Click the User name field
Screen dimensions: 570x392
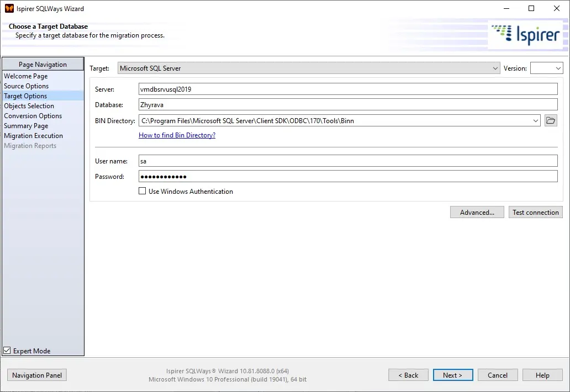tap(348, 161)
